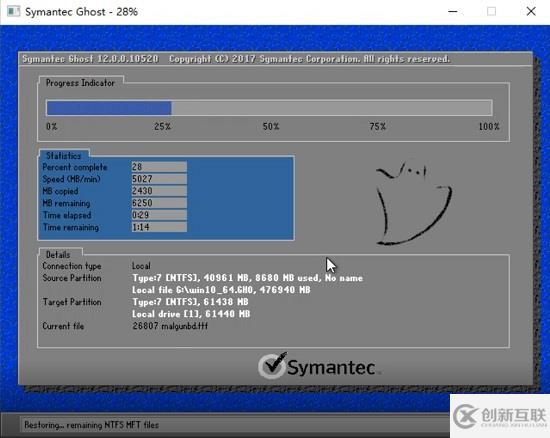
Task: Click the MB copied label
Action: pyautogui.click(x=60, y=191)
